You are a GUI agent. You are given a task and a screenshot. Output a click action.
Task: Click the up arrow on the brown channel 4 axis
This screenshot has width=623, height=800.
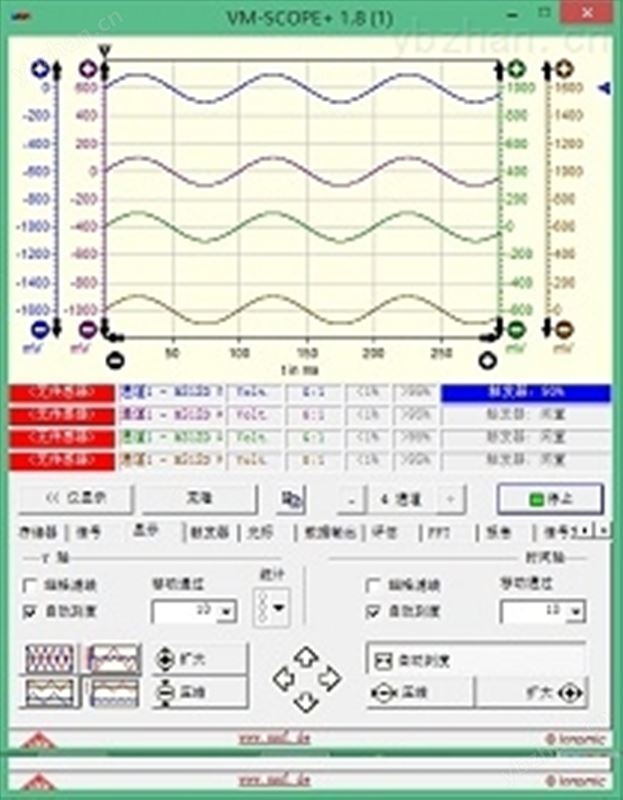546,70
